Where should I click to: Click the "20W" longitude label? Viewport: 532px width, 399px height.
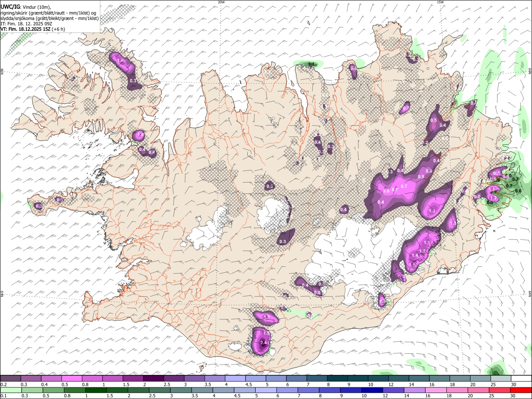click(x=221, y=2)
